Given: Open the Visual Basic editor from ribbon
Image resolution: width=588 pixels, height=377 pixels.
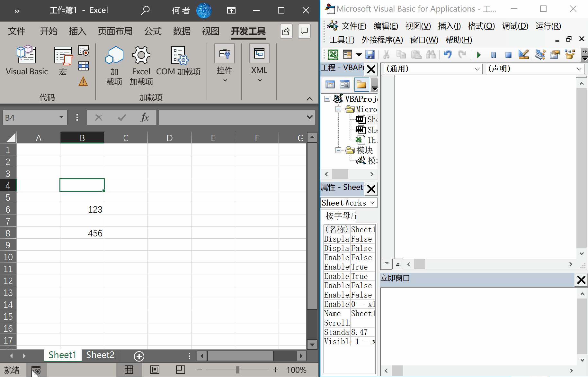Looking at the screenshot, I should [27, 60].
